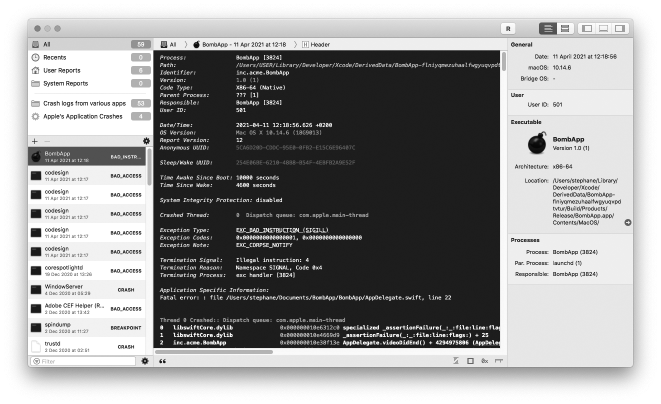Screen dimensions: 661x404
Task: Click the BombApp - 11 Apr 2021 breadcrumb
Action: [239, 44]
